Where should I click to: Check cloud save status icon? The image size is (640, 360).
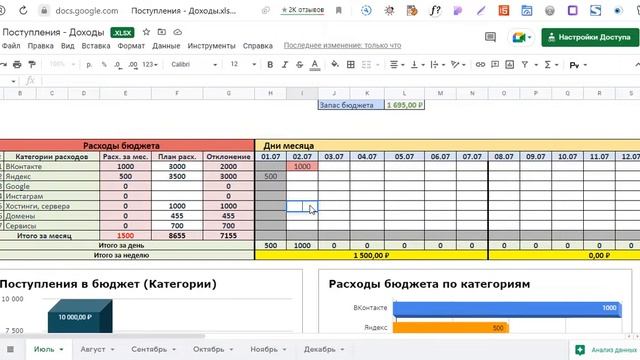pos(178,32)
